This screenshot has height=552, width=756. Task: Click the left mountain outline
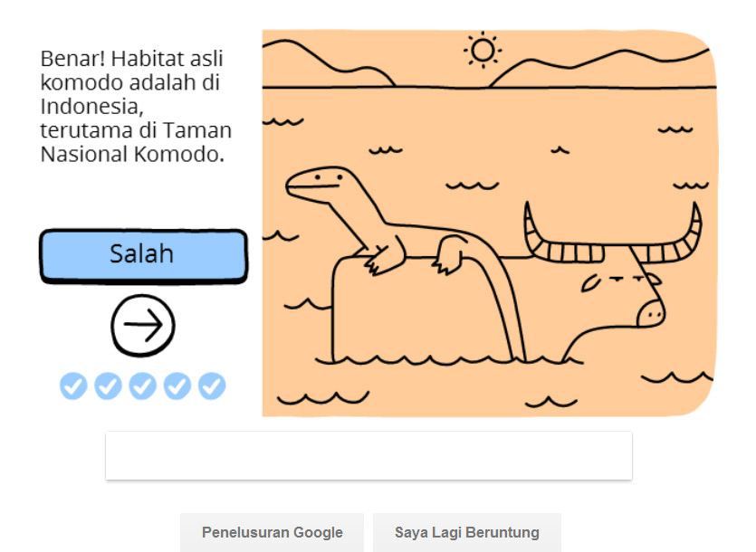pyautogui.click(x=329, y=62)
